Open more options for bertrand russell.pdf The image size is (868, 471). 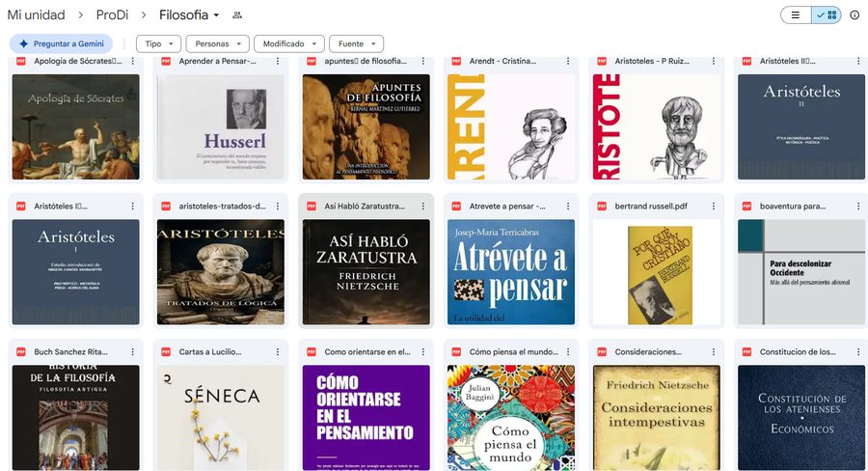tap(714, 207)
